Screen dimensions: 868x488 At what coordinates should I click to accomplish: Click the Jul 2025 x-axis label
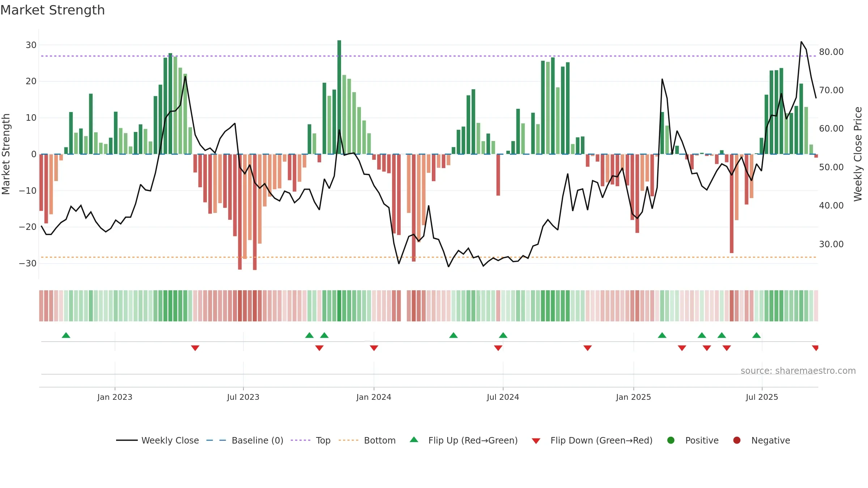click(x=762, y=397)
